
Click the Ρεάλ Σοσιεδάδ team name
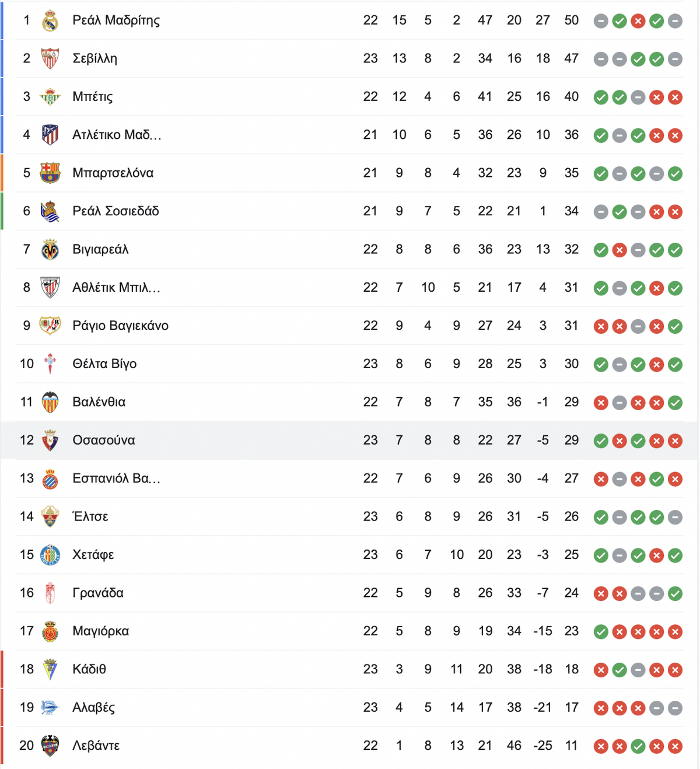click(116, 211)
